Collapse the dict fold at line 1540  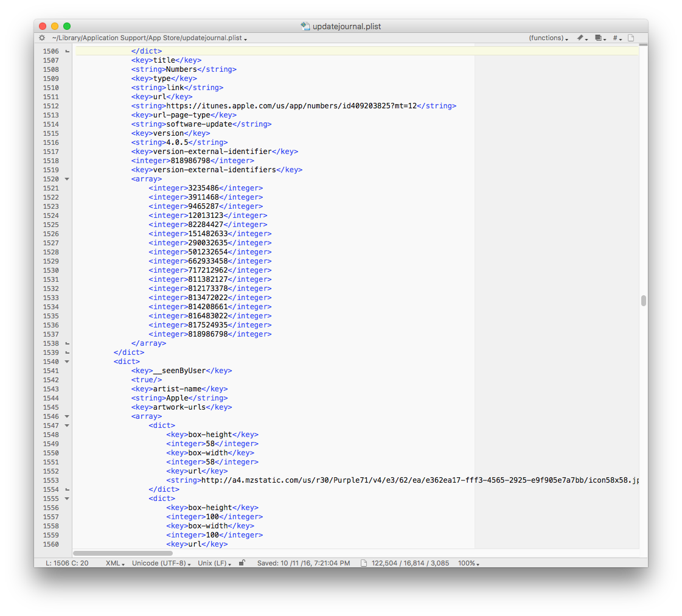(x=67, y=362)
